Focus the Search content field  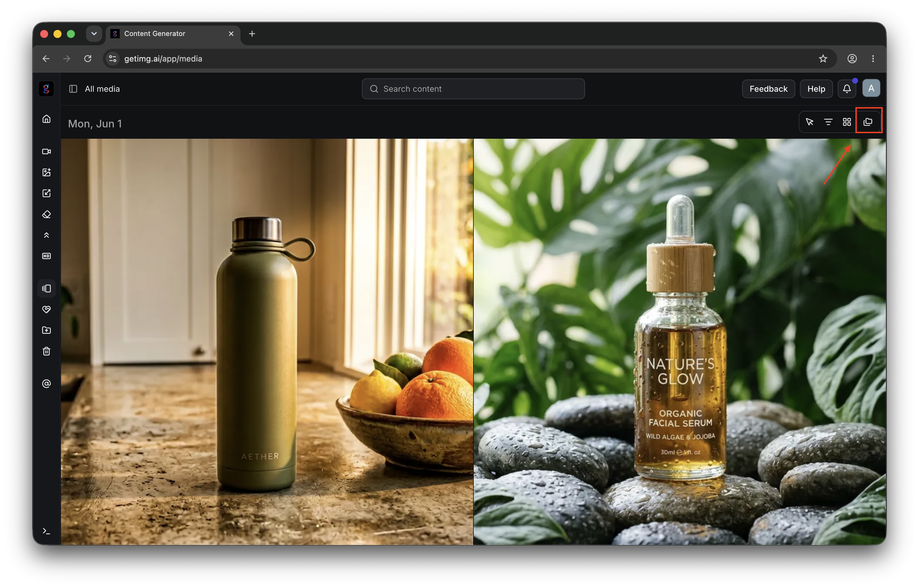pos(473,89)
